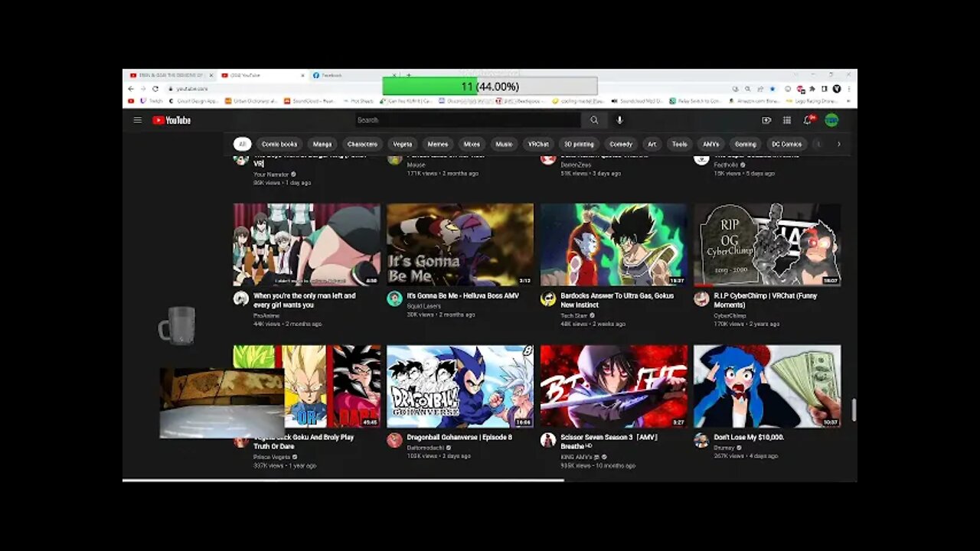Reload the page with the refresh icon
Viewport: 980px width, 551px height.
155,89
